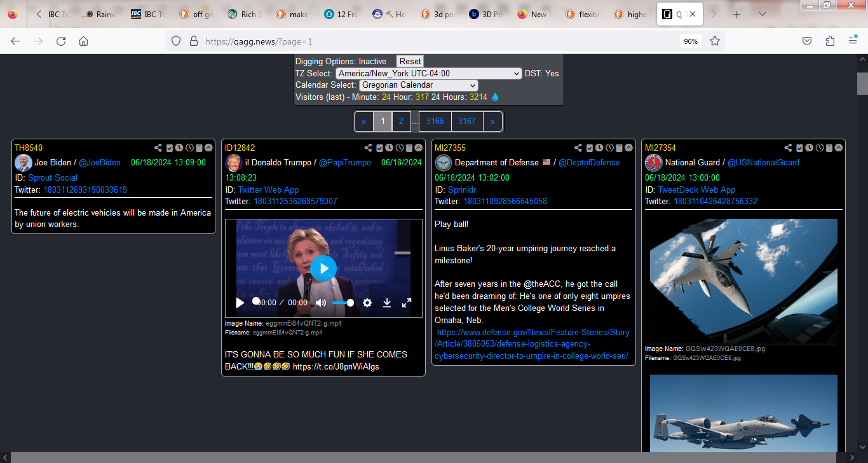Click the clipboard-check icon on card MI27355
The width and height of the screenshot is (868, 463).
coord(590,148)
